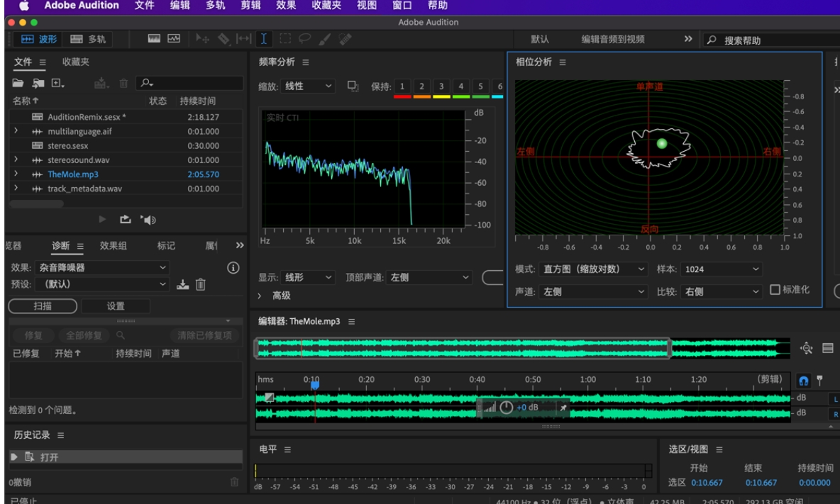Click the blue playhead marker on the timeline
The width and height of the screenshot is (840, 504).
point(315,385)
